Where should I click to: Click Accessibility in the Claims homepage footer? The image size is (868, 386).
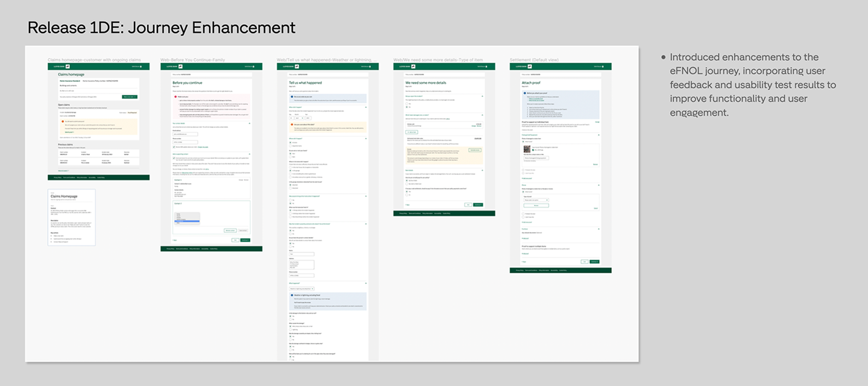pyautogui.click(x=92, y=177)
